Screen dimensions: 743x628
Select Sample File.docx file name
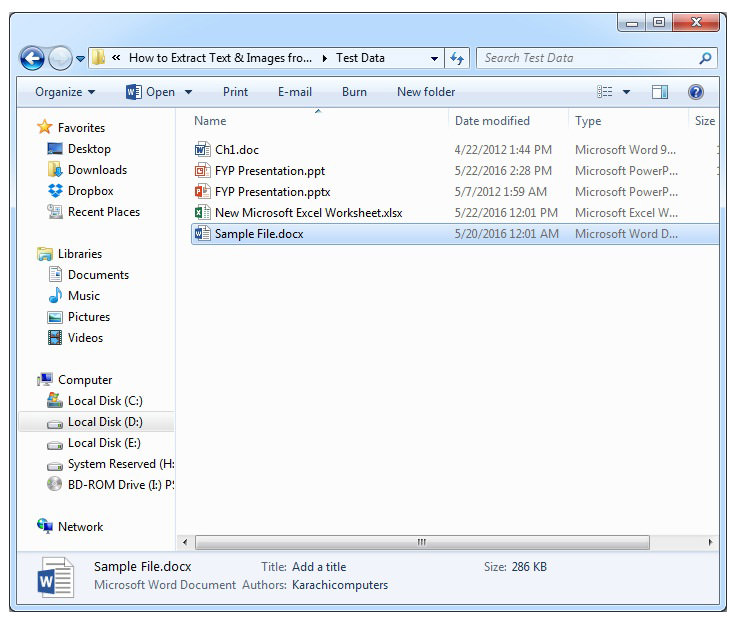[259, 234]
